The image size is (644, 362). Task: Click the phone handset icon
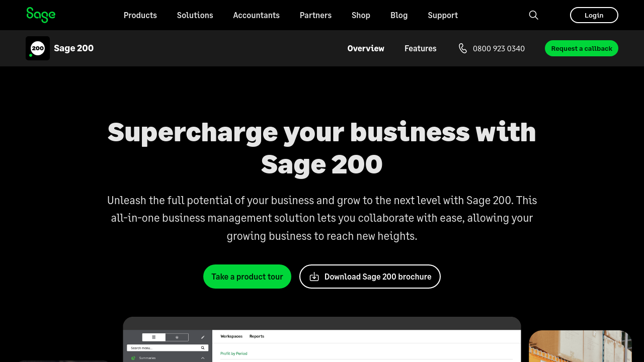click(463, 48)
